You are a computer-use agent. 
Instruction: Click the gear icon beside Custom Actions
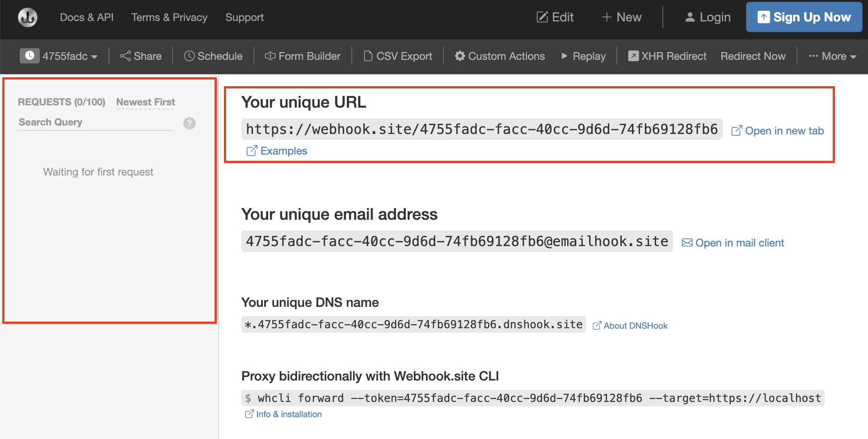[460, 56]
